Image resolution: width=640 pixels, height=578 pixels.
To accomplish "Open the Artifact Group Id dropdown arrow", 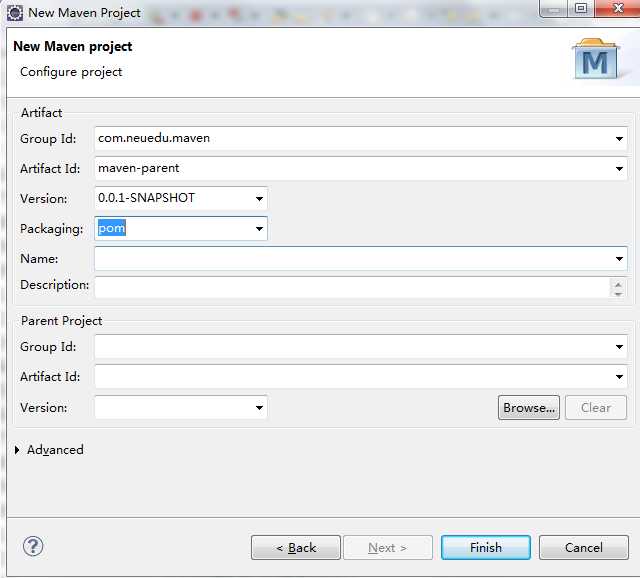I will pyautogui.click(x=619, y=139).
